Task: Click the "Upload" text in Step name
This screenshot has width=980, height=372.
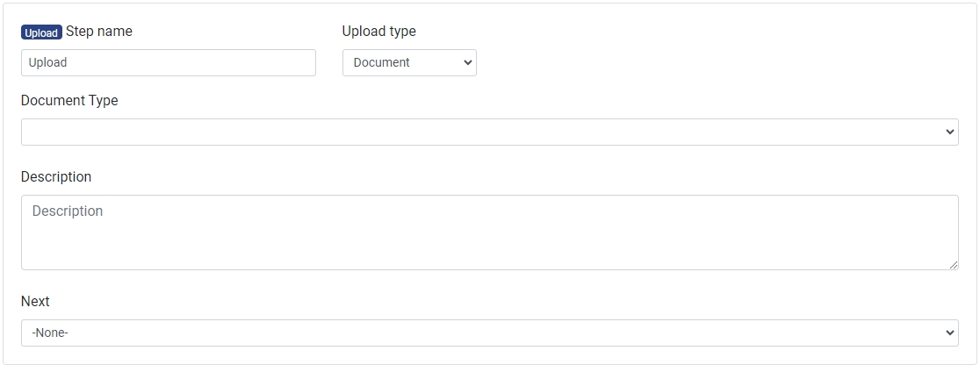Action: pyautogui.click(x=47, y=63)
